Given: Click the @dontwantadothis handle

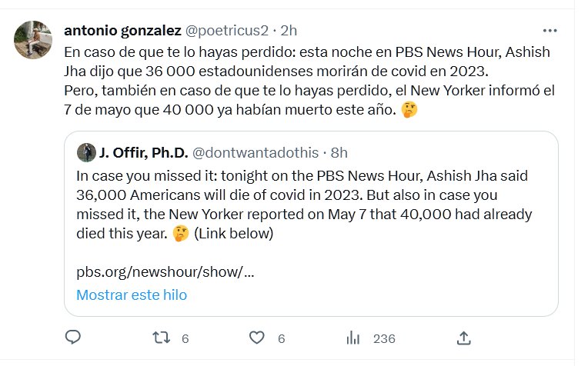Looking at the screenshot, I should coord(260,151).
